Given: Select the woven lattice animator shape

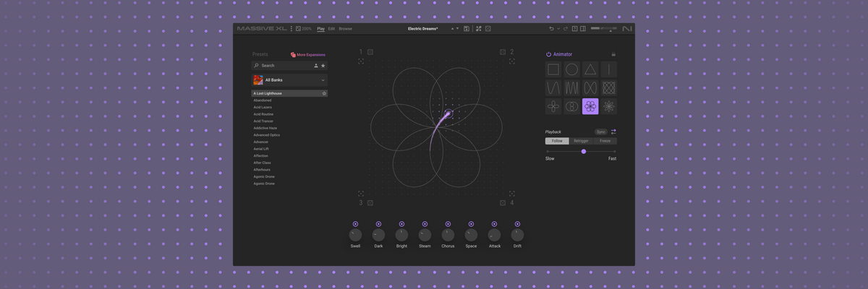Looking at the screenshot, I should click(609, 88).
